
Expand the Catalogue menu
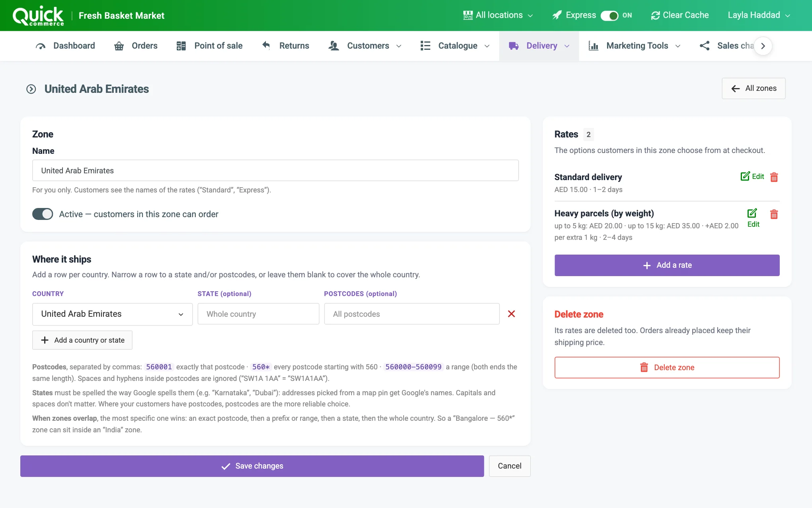pos(455,46)
